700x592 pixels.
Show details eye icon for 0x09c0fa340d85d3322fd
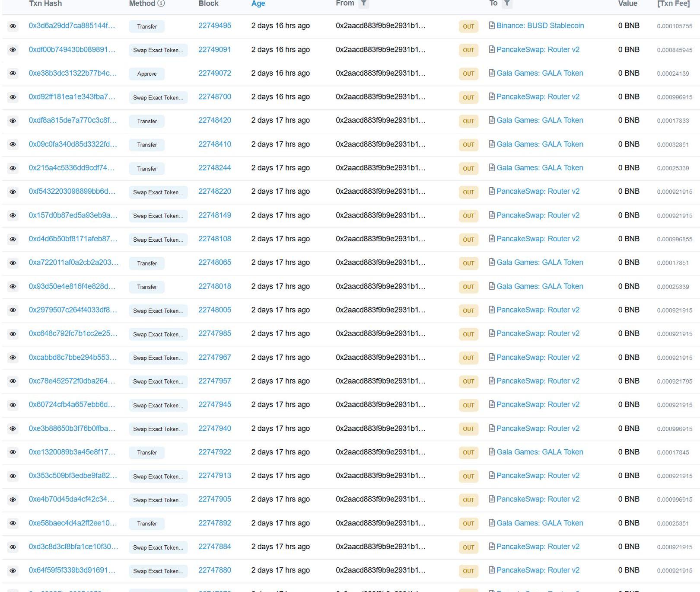point(13,144)
